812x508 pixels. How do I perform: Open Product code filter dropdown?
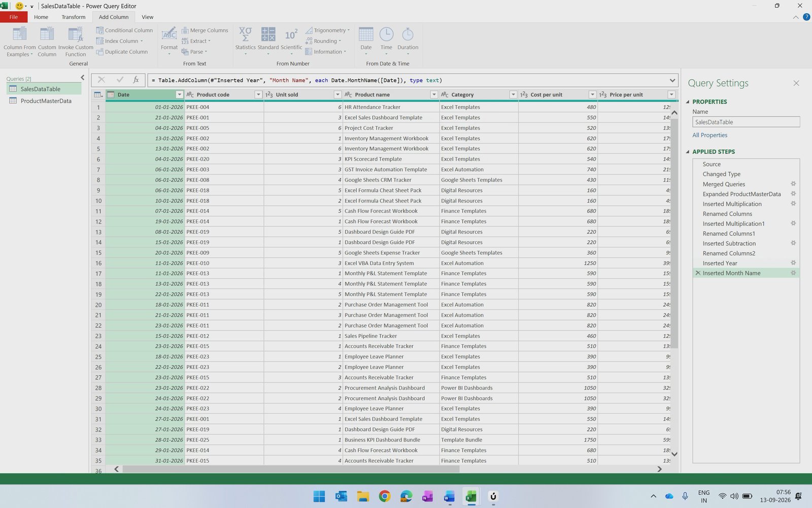click(x=258, y=94)
